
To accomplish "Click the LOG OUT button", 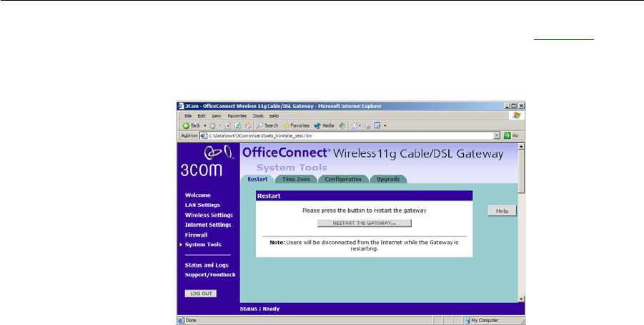I will [201, 294].
